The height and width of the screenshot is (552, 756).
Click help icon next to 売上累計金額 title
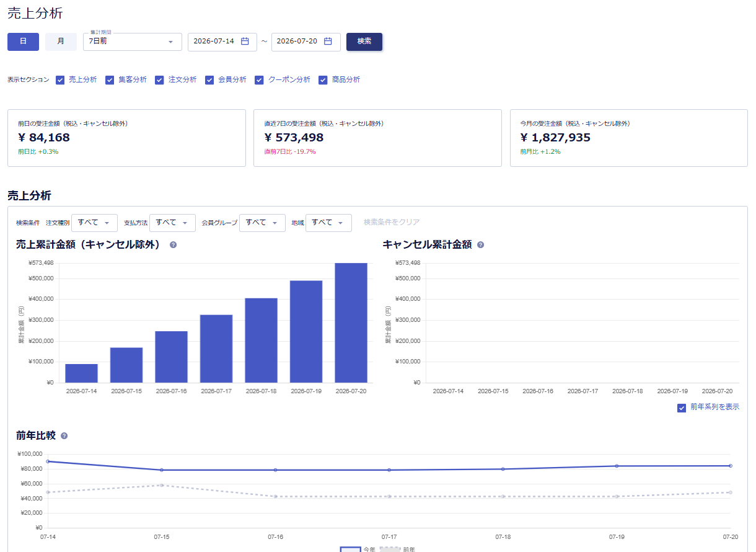coord(173,245)
